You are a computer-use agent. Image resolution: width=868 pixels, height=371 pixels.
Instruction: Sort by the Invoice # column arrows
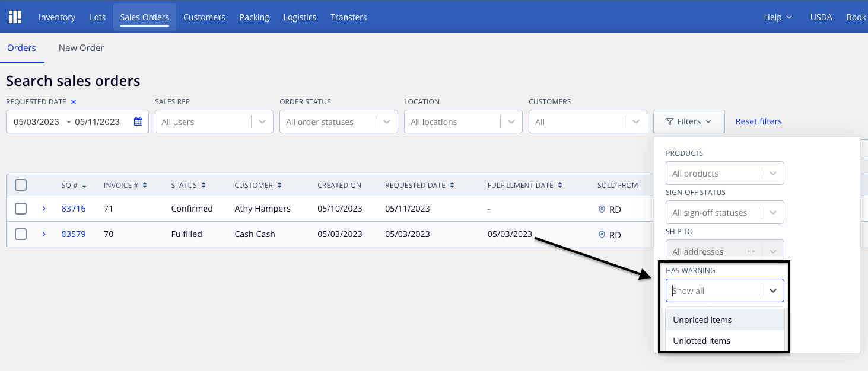click(145, 185)
